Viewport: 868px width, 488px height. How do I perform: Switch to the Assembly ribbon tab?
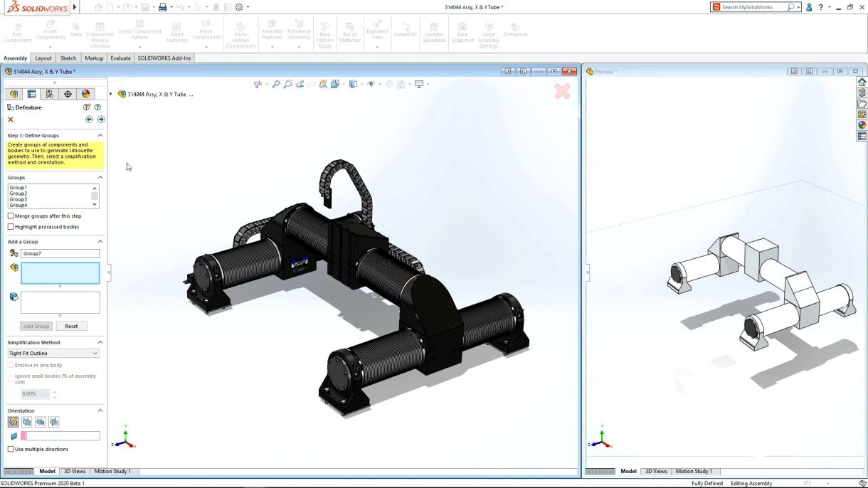pyautogui.click(x=16, y=58)
